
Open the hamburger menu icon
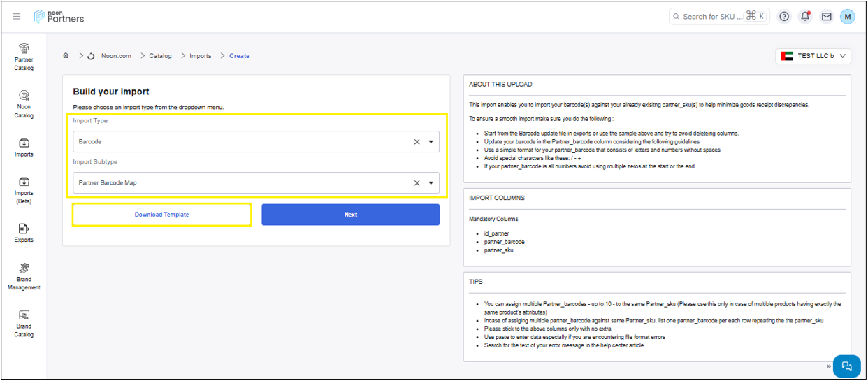pos(17,17)
